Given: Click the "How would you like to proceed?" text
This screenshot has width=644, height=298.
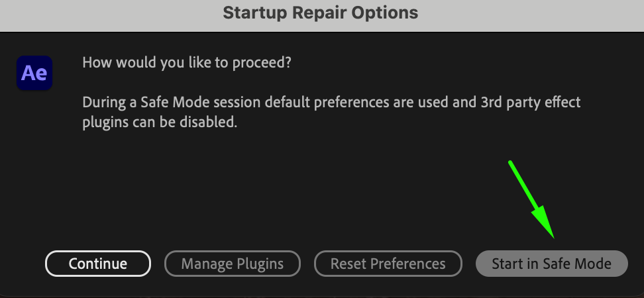Looking at the screenshot, I should 187,62.
